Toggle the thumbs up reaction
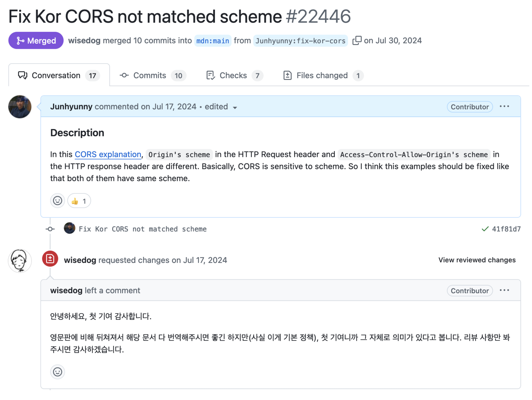This screenshot has height=400, width=532. [x=79, y=201]
